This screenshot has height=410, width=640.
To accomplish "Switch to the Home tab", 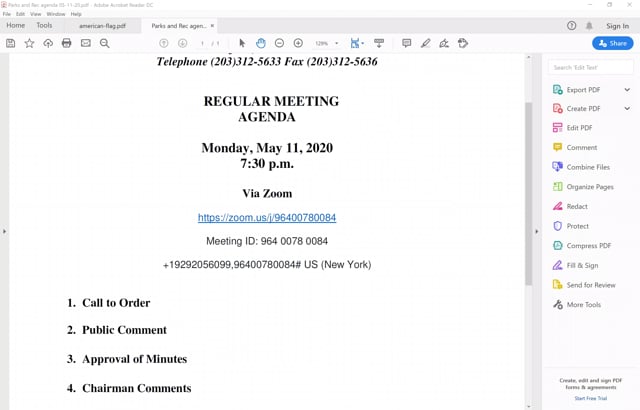I will point(16,25).
